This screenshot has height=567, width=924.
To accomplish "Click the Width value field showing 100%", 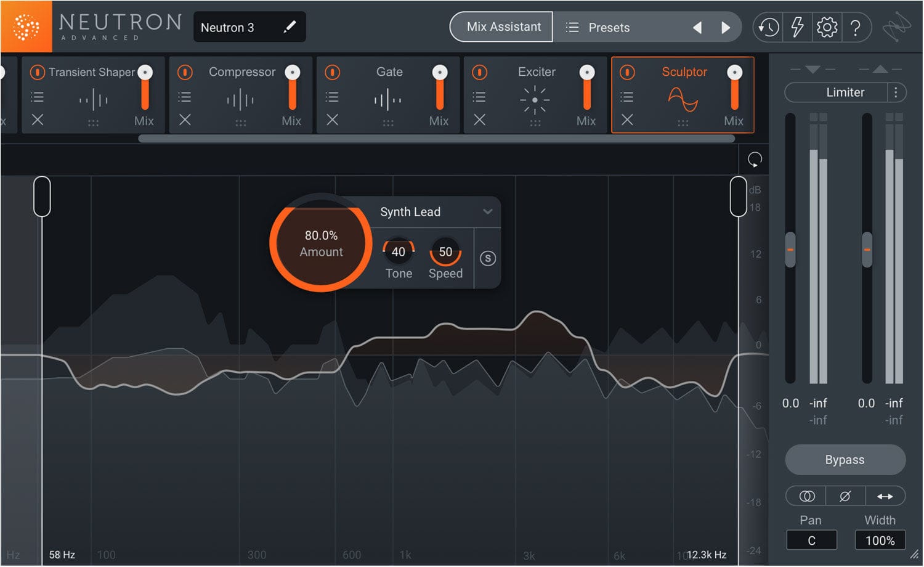I will click(x=880, y=540).
